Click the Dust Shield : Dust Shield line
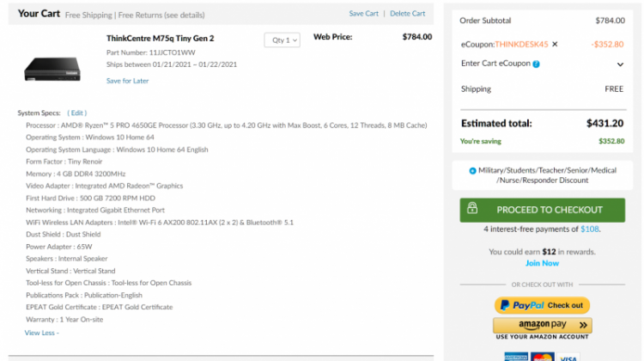 click(x=64, y=235)
